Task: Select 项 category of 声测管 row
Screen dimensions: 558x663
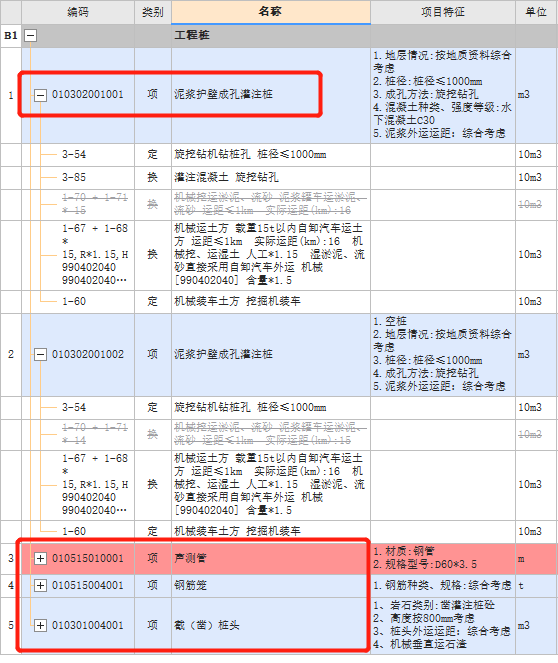Action: pos(153,559)
